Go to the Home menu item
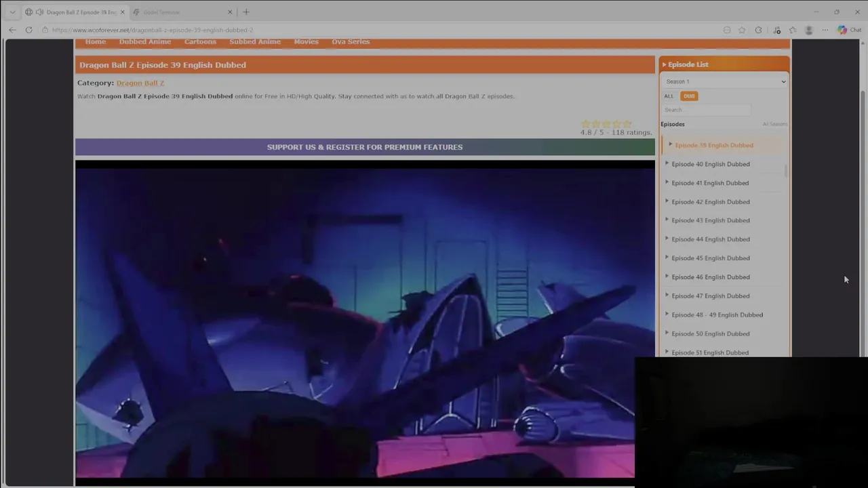Viewport: 868px width, 488px height. coord(96,42)
